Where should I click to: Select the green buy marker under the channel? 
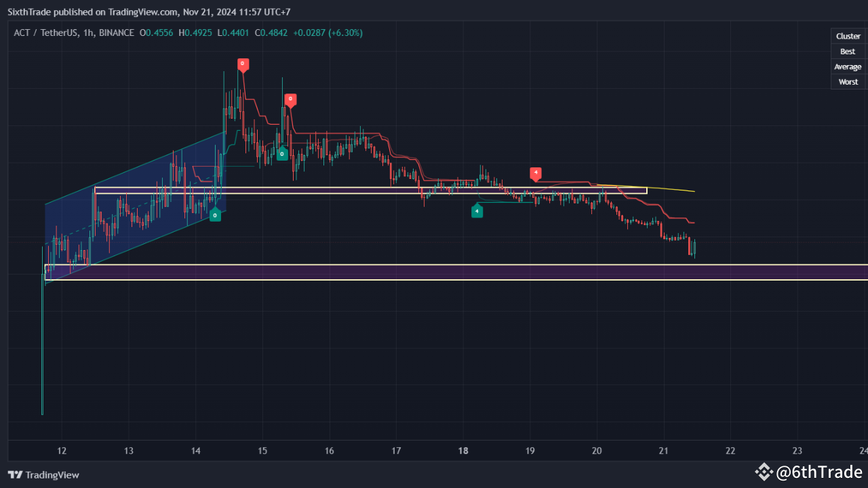[x=216, y=215]
